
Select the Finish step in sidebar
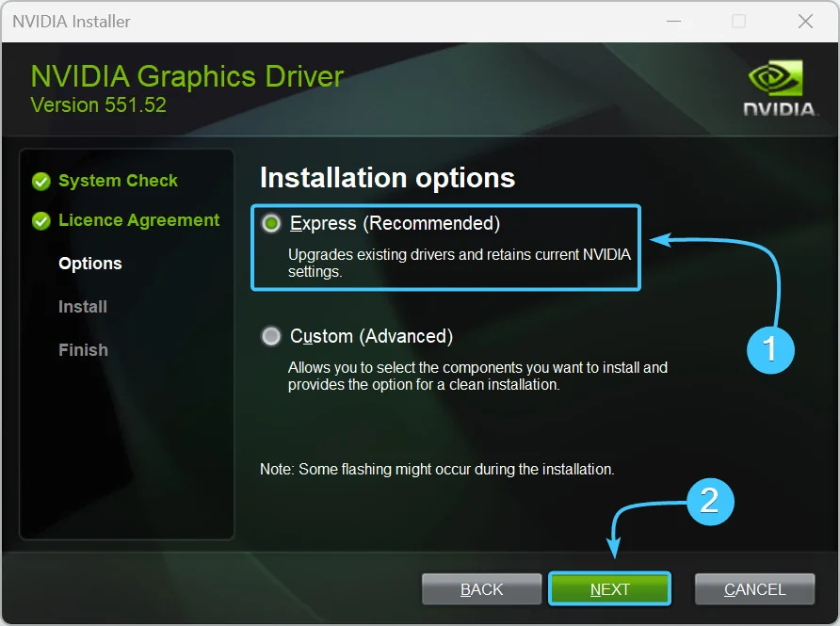pos(83,350)
